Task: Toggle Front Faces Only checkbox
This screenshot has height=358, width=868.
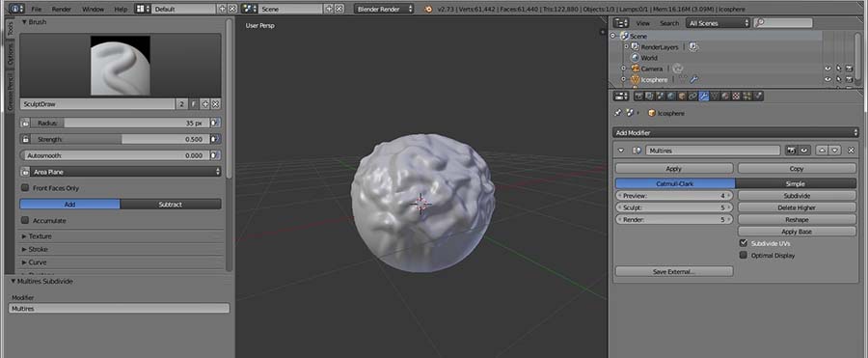Action: tap(25, 188)
